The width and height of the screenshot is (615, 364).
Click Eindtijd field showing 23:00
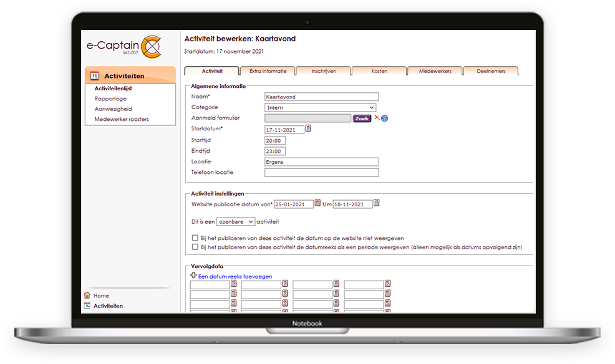275,151
